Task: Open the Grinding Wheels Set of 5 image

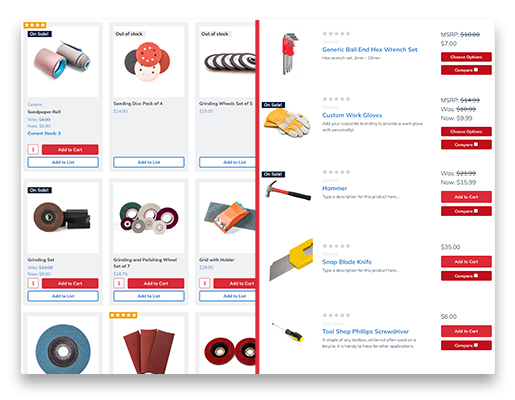Action: point(227,62)
